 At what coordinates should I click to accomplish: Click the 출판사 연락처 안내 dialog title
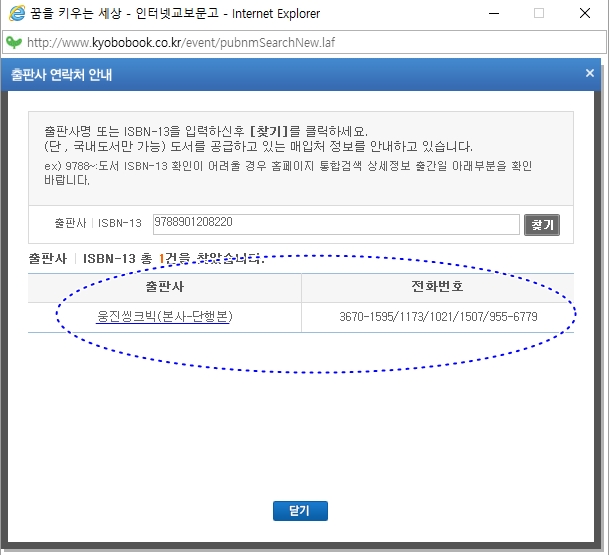(61, 75)
